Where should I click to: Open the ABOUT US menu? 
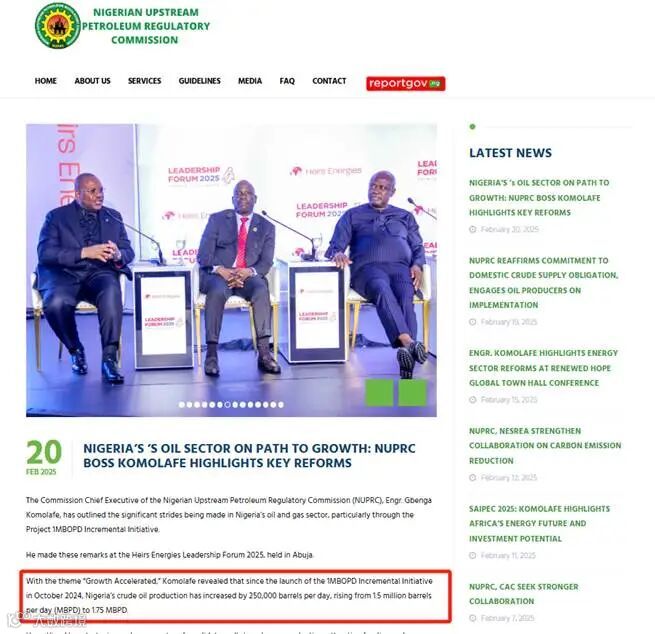[x=92, y=81]
